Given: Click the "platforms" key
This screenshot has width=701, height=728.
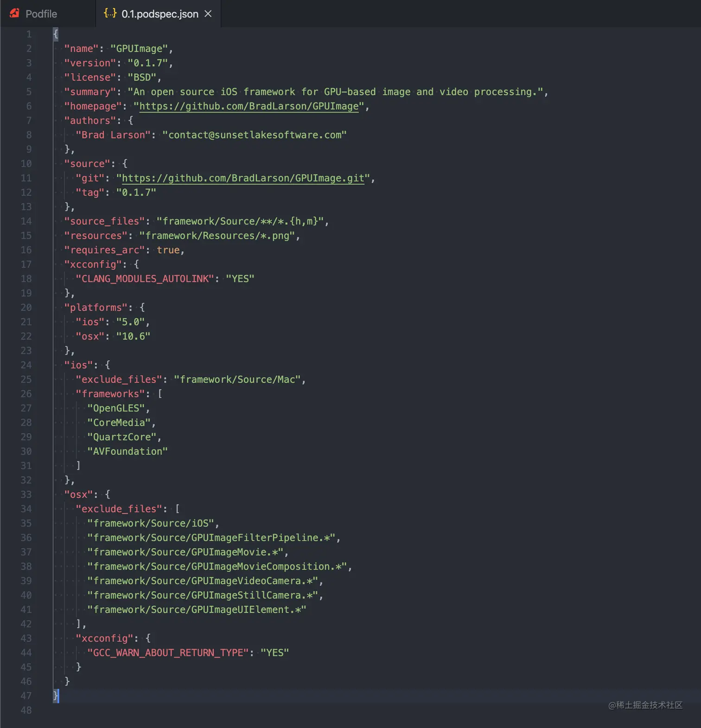Looking at the screenshot, I should click(x=96, y=307).
